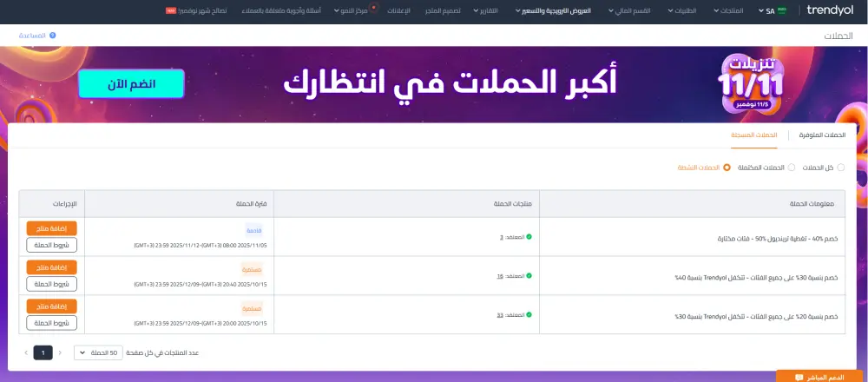Click the date range starting 2025/10/15 20:40
Image resolution: width=868 pixels, height=382 pixels.
[201, 284]
